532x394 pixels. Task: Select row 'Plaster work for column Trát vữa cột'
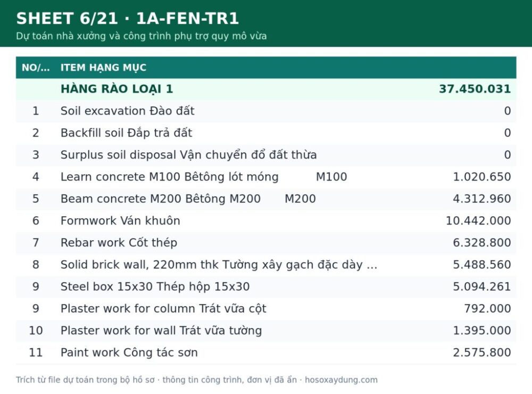(266, 309)
